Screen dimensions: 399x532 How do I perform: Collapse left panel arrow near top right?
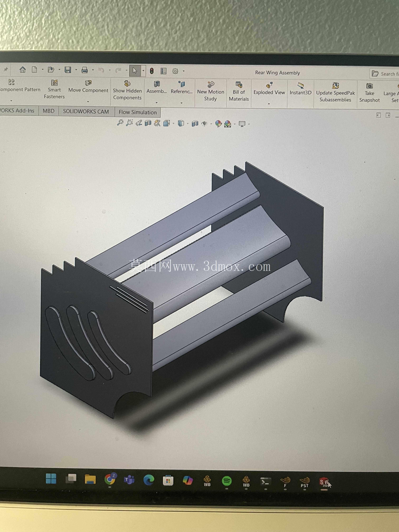point(379,115)
